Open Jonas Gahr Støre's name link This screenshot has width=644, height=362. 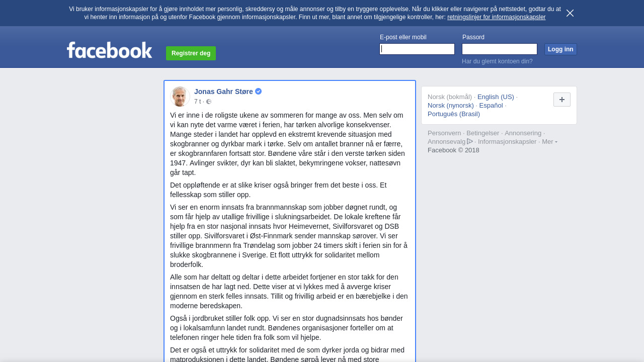point(223,92)
